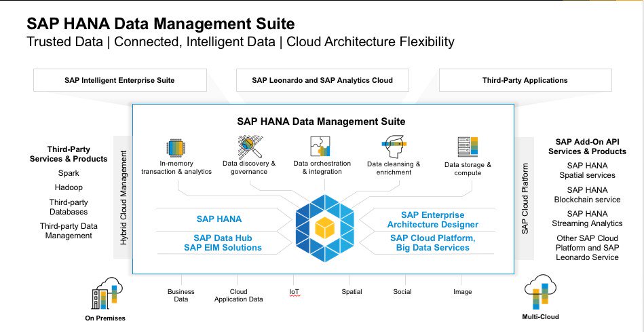Click the Multi-Cloud icon

(540, 292)
